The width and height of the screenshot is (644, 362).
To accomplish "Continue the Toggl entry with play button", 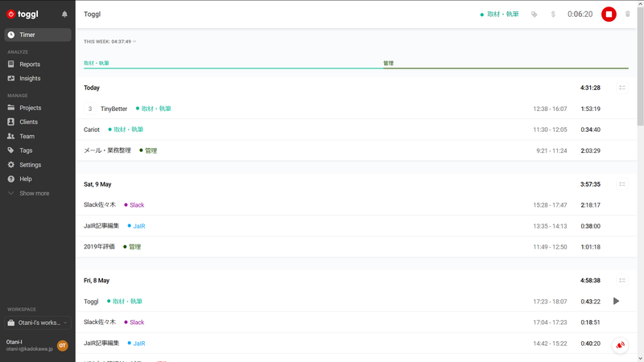I will 616,301.
